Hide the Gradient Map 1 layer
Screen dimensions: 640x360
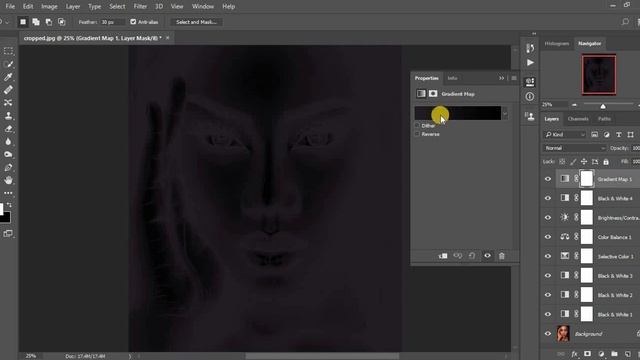pyautogui.click(x=548, y=179)
